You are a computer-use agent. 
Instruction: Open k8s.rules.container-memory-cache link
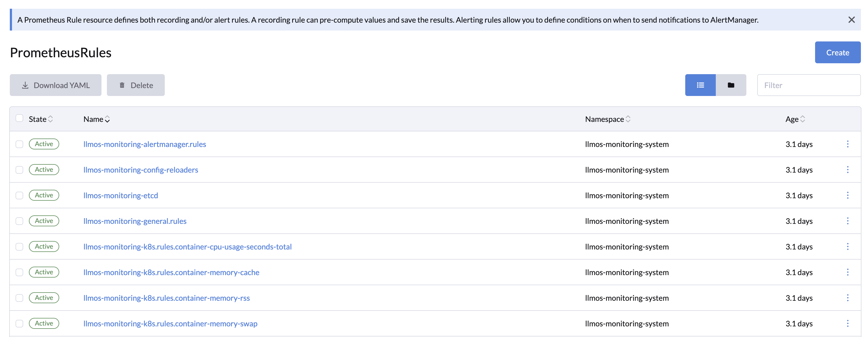pyautogui.click(x=171, y=272)
